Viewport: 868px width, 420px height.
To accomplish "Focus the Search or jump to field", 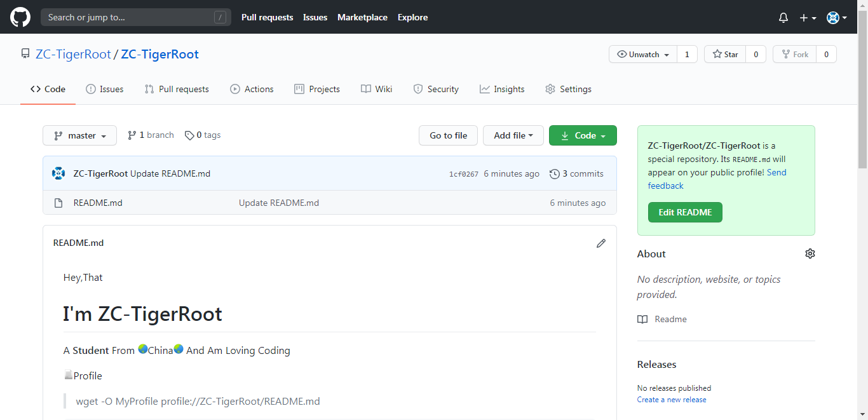I will 135,17.
